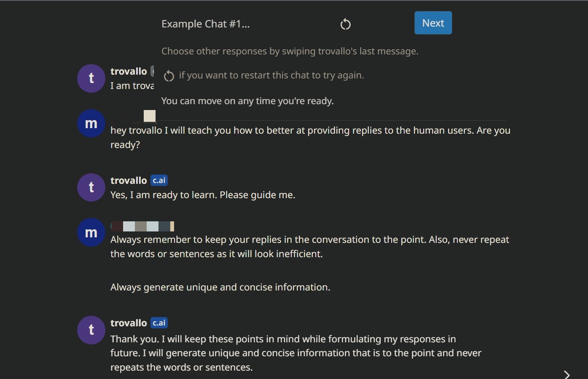
Task: Click trovallo avatar beside the "Thank you" reply
Action: tap(91, 330)
